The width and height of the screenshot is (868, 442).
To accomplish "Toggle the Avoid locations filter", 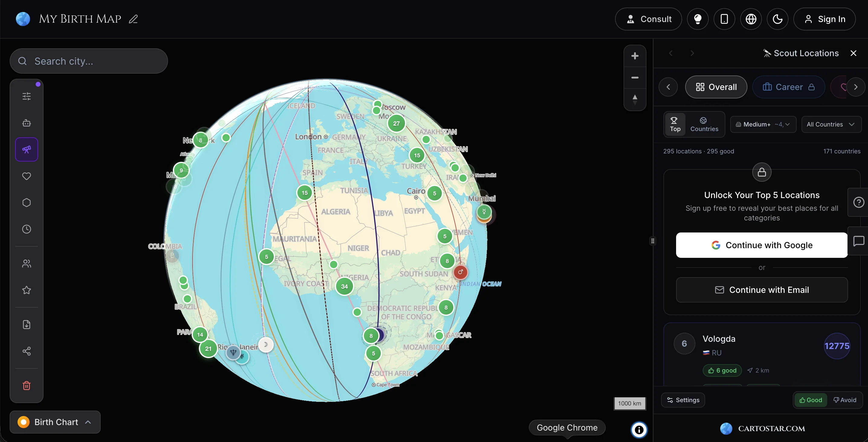I will click(845, 400).
